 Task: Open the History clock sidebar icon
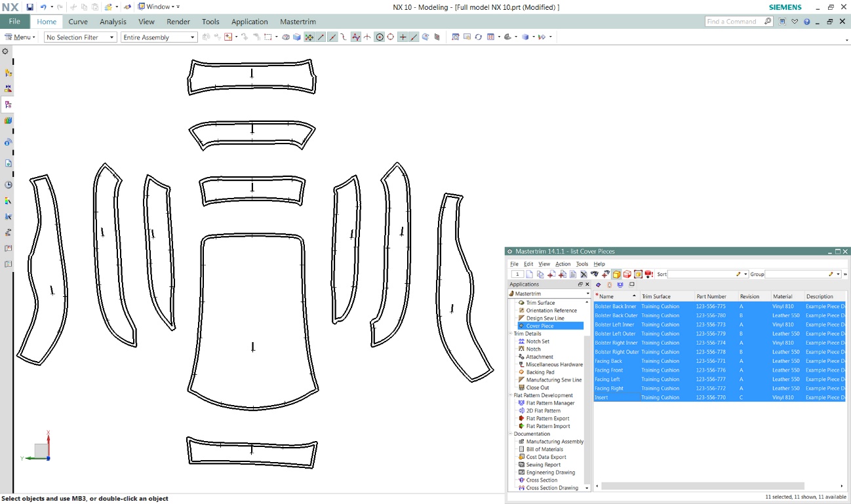[x=8, y=185]
